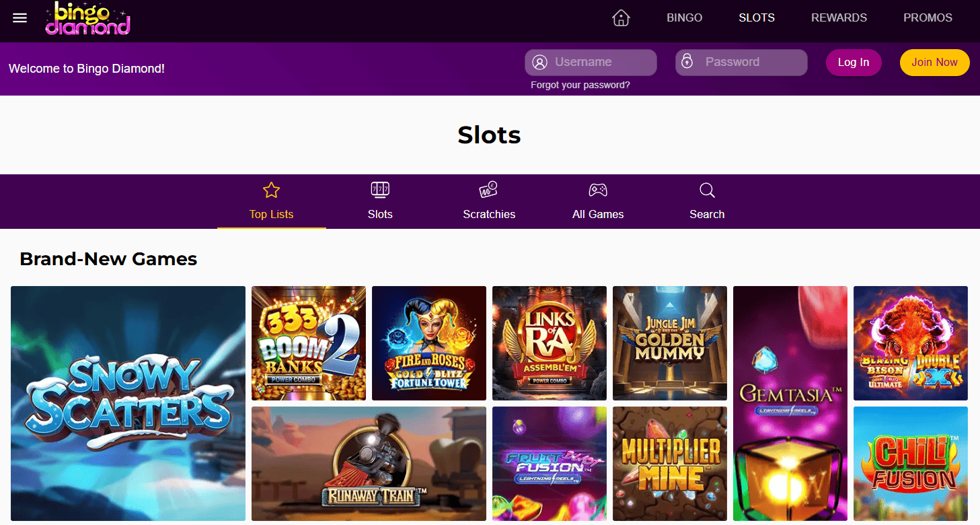Open the BINGO section

(684, 17)
